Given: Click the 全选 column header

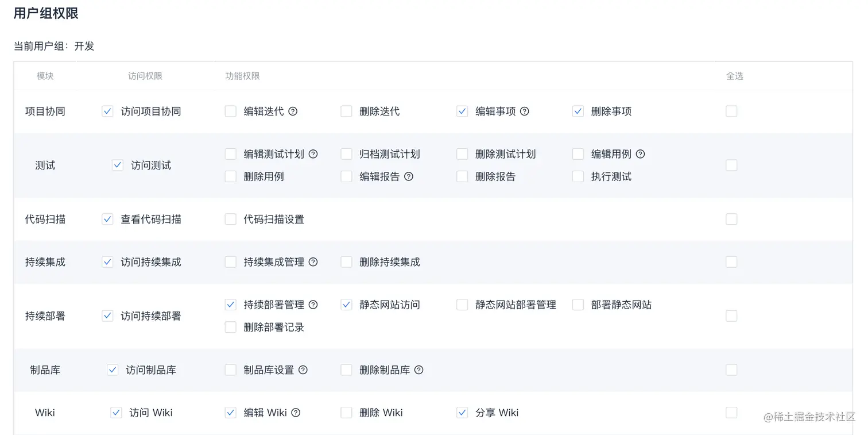Looking at the screenshot, I should pyautogui.click(x=735, y=76).
